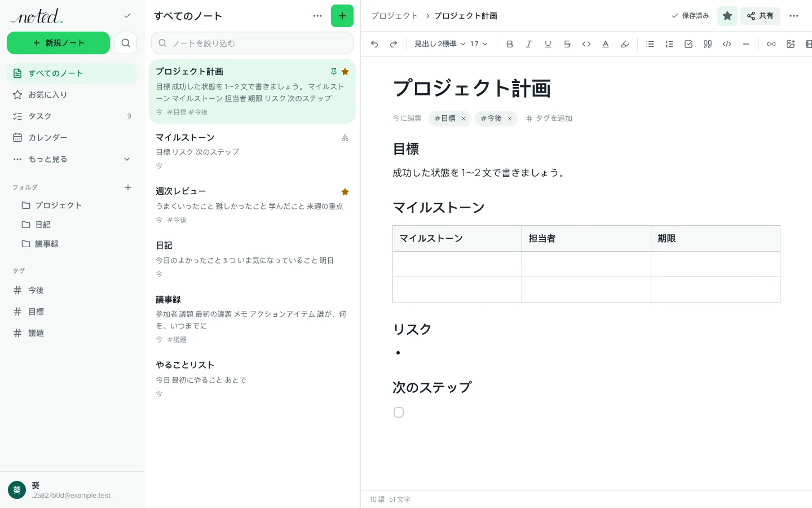Expand the もっと見る section

pyautogui.click(x=72, y=159)
